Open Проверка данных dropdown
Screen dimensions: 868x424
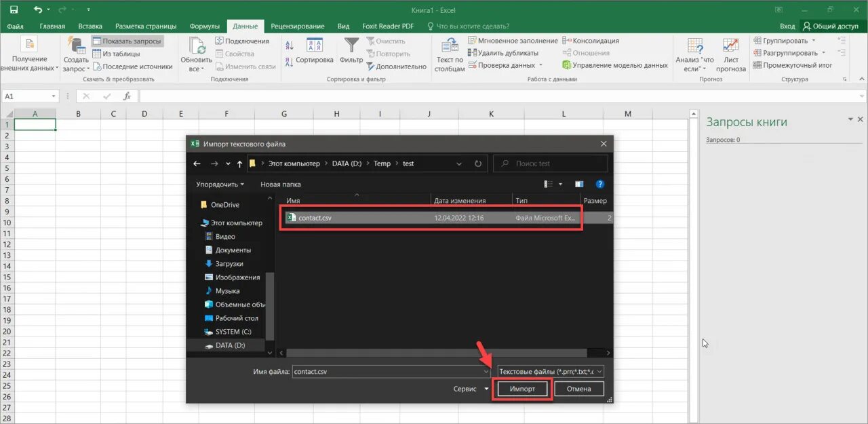[505, 65]
